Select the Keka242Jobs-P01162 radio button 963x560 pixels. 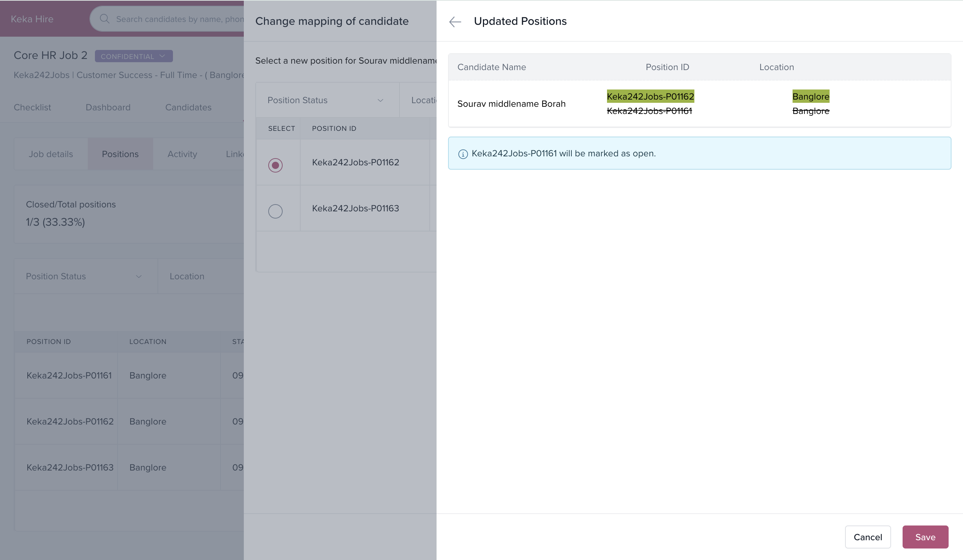tap(275, 165)
